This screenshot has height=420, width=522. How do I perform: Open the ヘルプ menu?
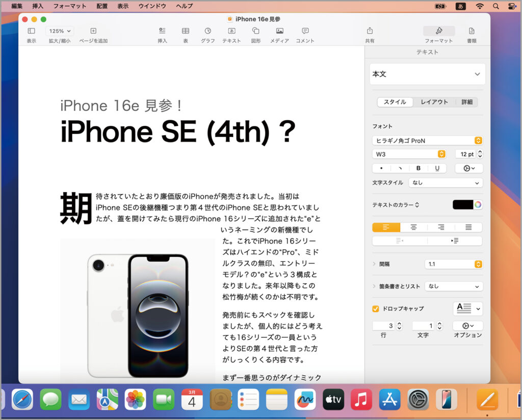coord(185,6)
